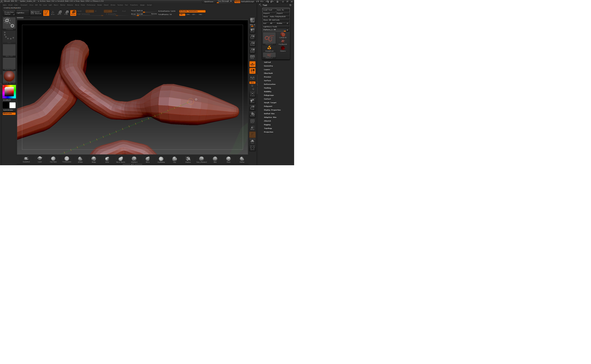Switch to Scale mode in top shelf
Viewport: 591px width, 364px height.
[x=66, y=13]
